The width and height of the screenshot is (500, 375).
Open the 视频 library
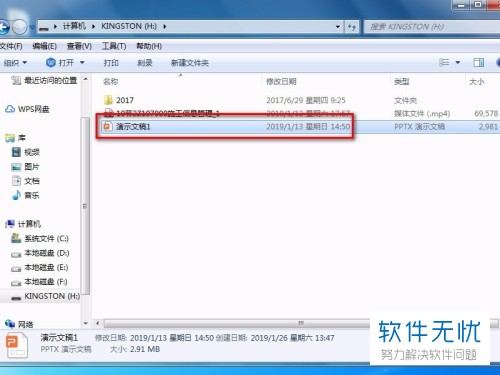click(x=32, y=152)
